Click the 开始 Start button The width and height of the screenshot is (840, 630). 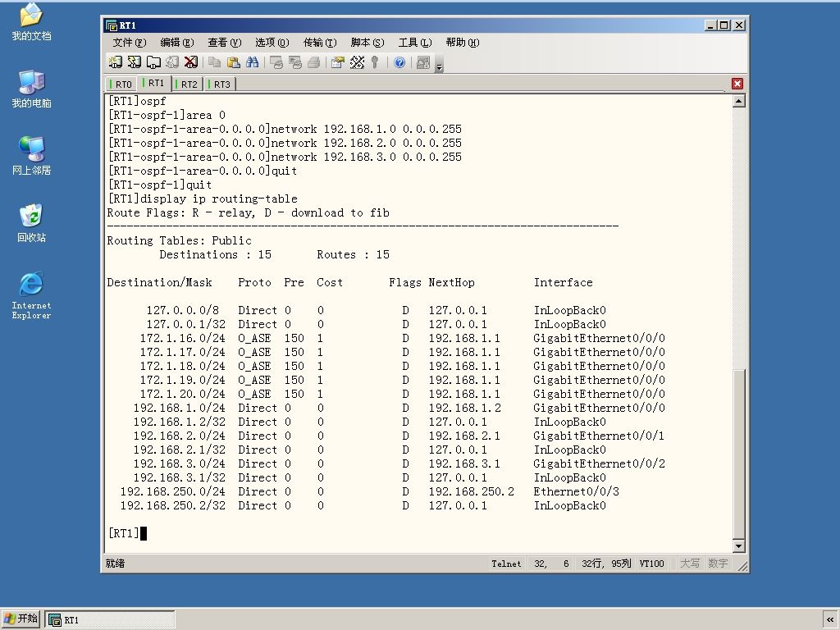(x=21, y=619)
